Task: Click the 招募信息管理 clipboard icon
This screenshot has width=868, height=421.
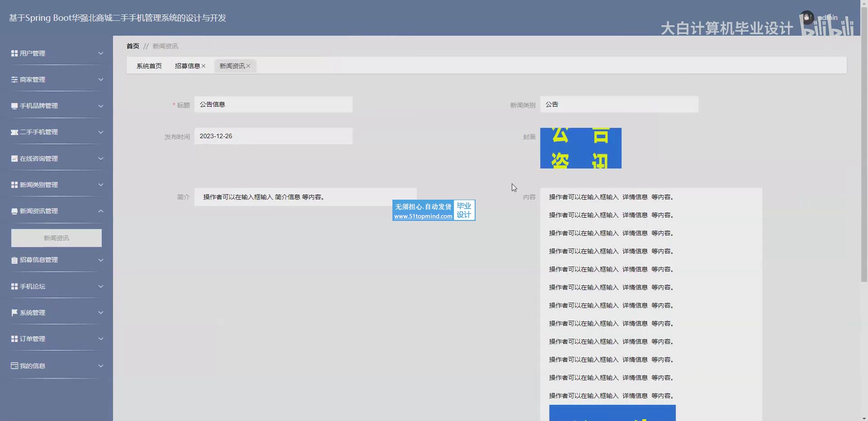Action: [x=14, y=260]
